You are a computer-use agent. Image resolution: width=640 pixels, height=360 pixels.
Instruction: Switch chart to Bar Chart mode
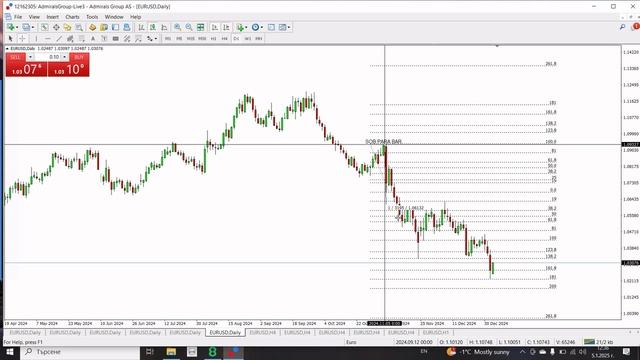(141, 27)
